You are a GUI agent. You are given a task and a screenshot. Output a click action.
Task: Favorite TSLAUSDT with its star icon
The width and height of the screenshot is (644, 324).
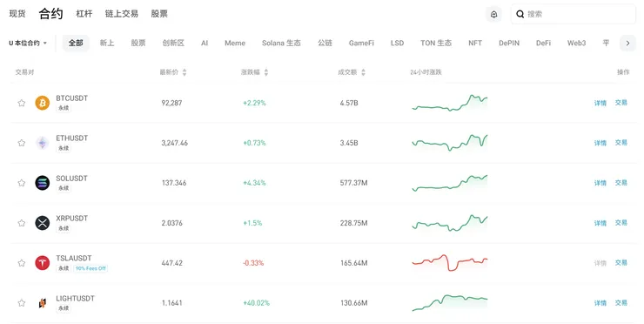(22, 263)
